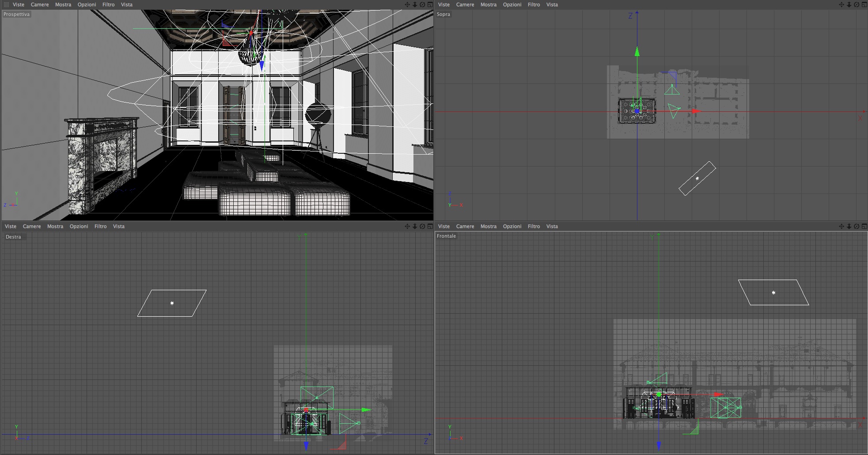Click the Prospettiva viewport label
The image size is (868, 455).
(17, 14)
